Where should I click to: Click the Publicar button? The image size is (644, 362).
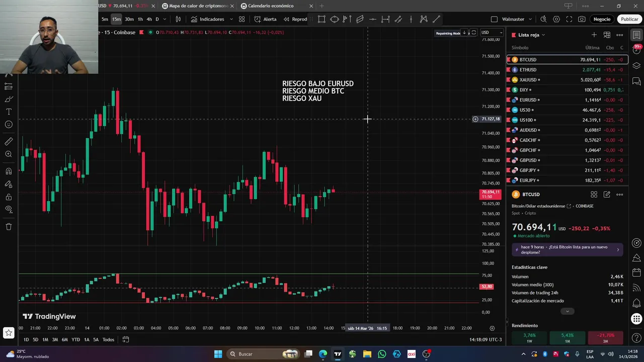click(629, 19)
